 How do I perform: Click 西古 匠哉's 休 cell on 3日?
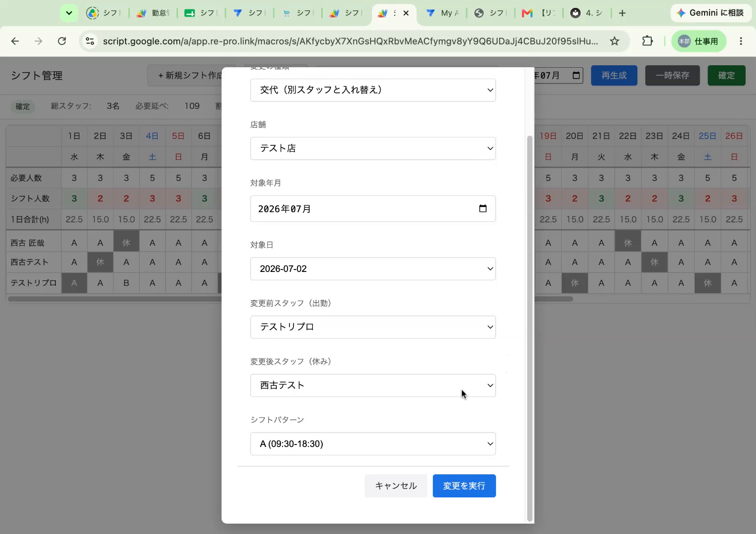[x=126, y=242]
